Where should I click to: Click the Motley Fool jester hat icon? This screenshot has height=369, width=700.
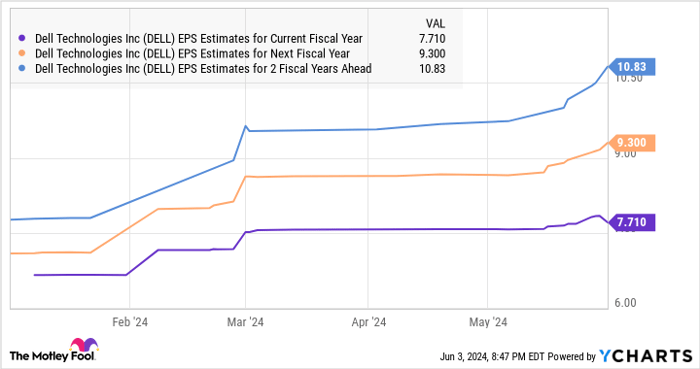[x=83, y=345]
